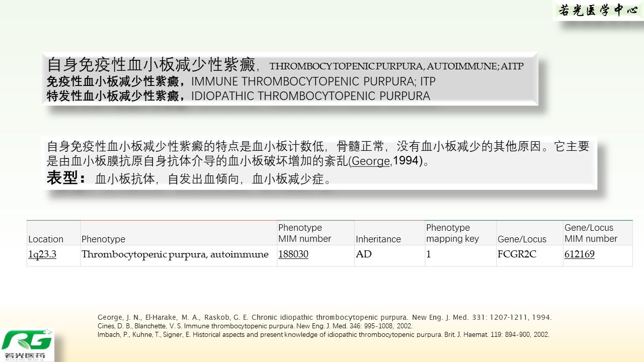Select the AD inheritance cell

(389, 255)
